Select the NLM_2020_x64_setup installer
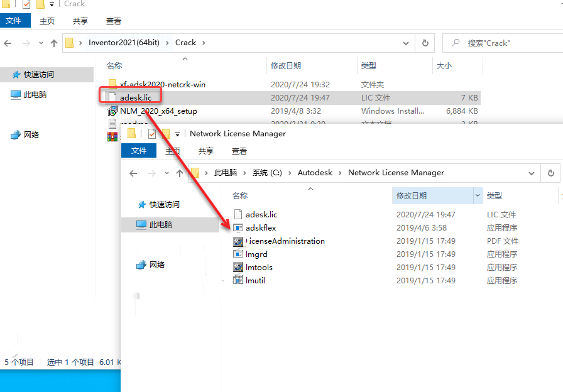Screen dimensions: 563x392 (158, 111)
